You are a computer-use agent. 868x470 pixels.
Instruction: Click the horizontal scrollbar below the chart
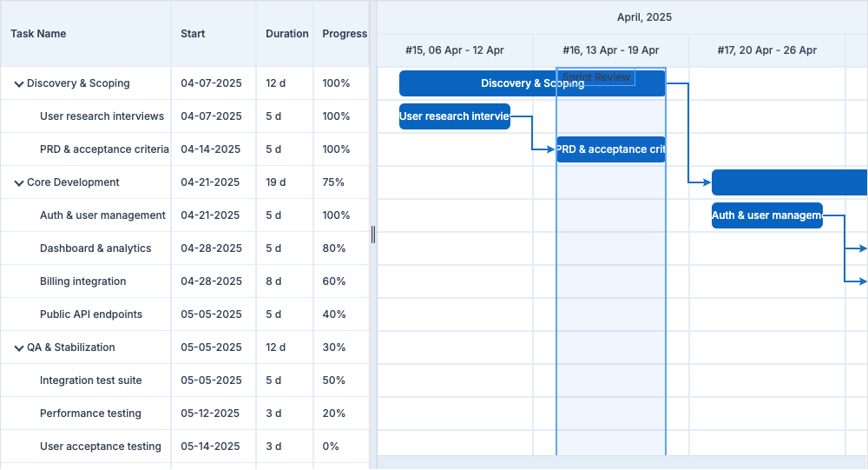621,462
